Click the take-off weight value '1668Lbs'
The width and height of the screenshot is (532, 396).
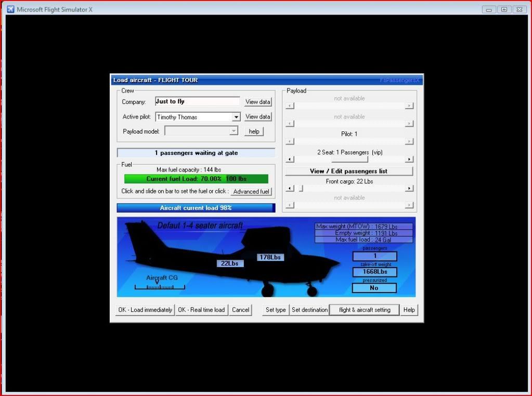tap(374, 272)
